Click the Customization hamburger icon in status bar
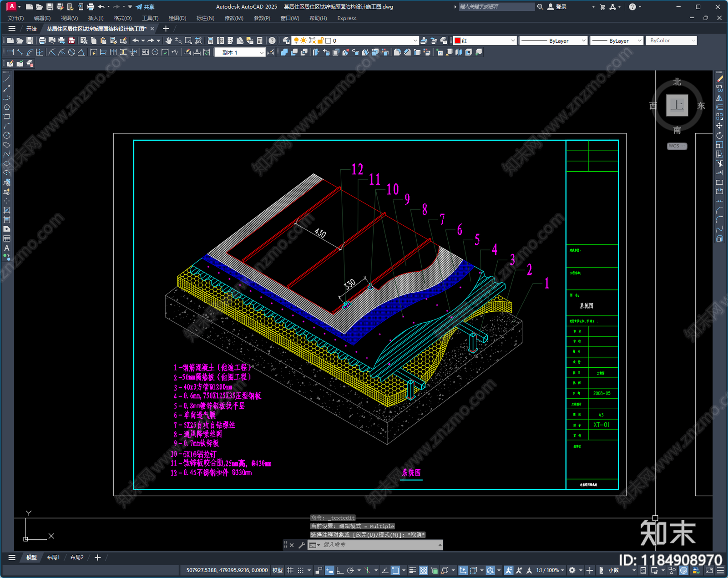 coord(720,570)
